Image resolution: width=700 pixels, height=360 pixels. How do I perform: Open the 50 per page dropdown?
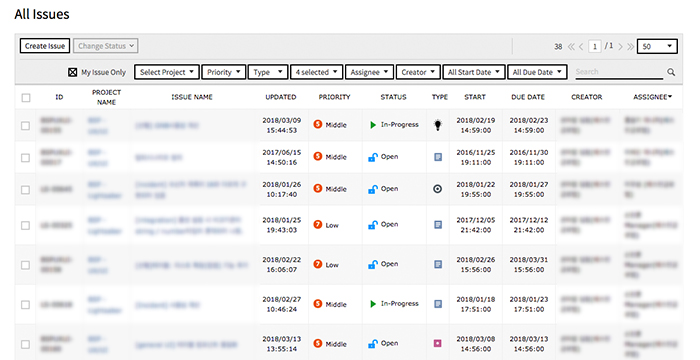(657, 46)
